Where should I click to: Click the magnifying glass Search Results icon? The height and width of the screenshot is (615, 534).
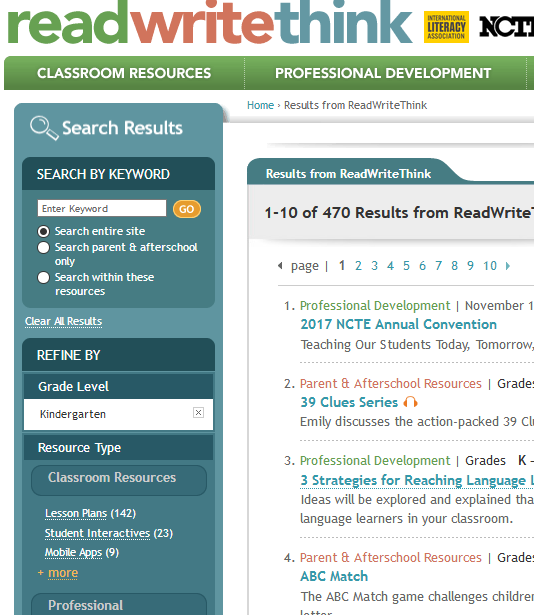(x=44, y=128)
